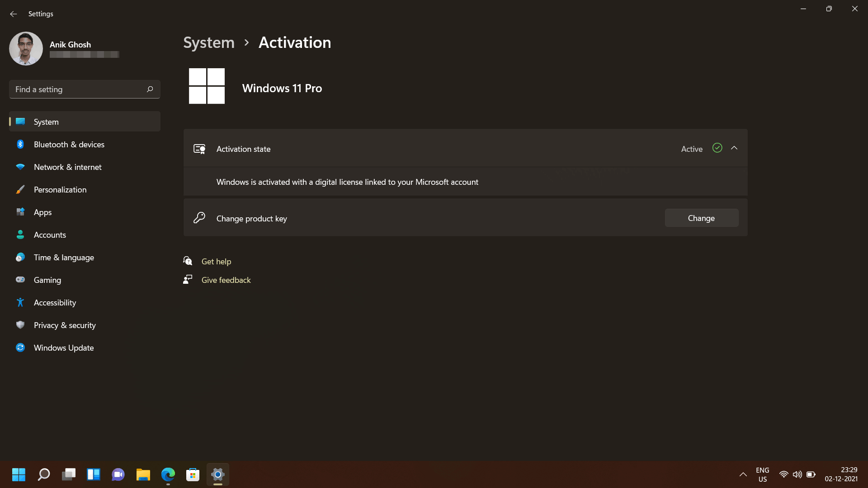Viewport: 868px width, 488px height.
Task: Open Apps settings
Action: coord(85,212)
